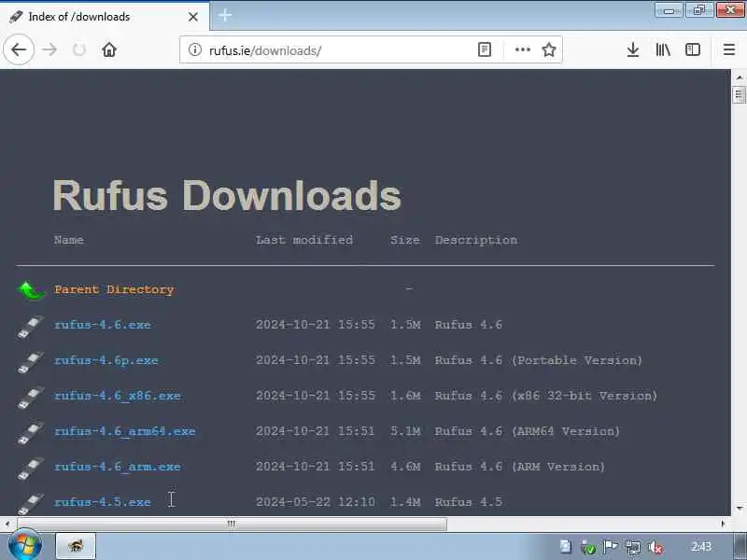Sort by the Size column header
Image resolution: width=747 pixels, height=560 pixels.
click(x=404, y=240)
